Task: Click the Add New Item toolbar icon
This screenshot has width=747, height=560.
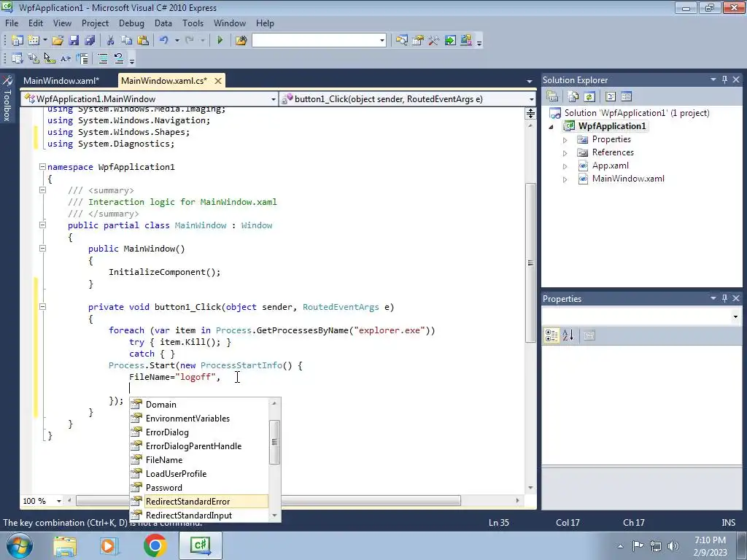Action: pos(34,41)
